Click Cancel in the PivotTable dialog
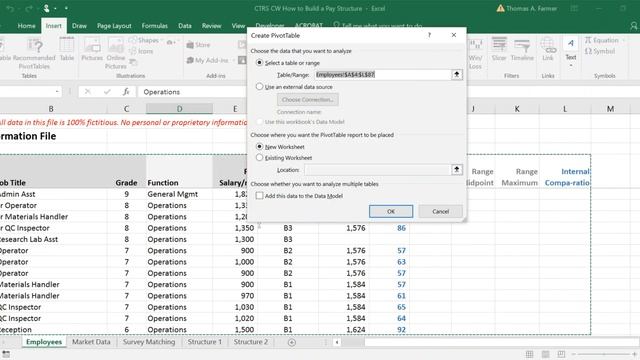640x360 pixels. (x=440, y=211)
